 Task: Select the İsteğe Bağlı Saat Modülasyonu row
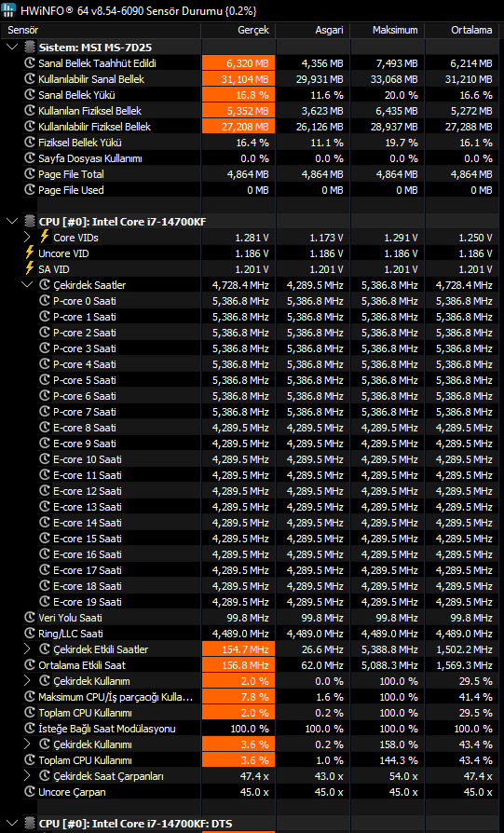[107, 729]
